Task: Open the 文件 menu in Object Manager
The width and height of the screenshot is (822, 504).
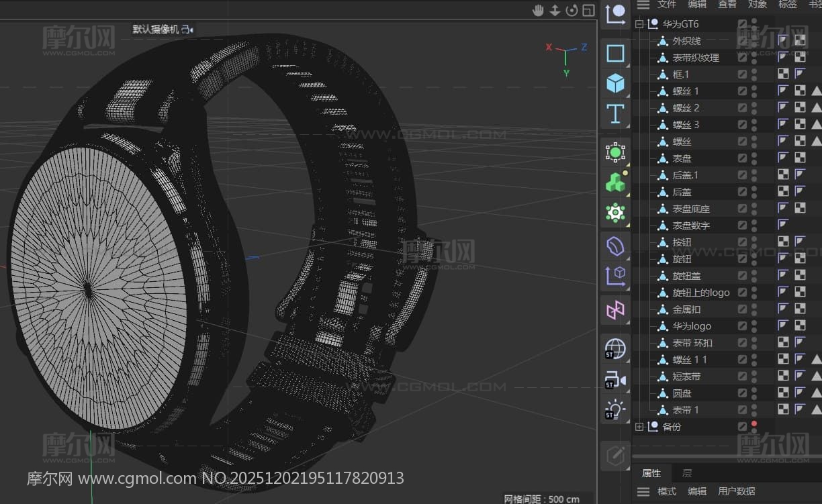Action: tap(667, 5)
